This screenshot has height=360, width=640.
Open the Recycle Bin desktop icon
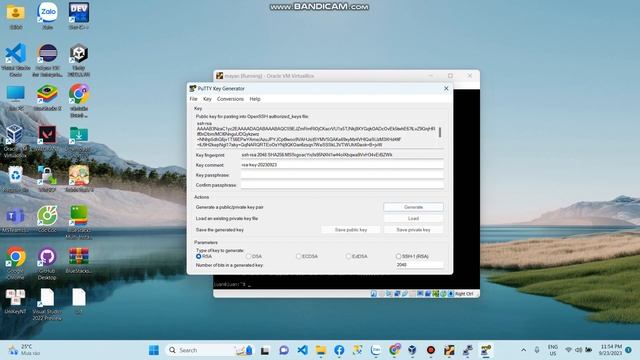coord(16,179)
